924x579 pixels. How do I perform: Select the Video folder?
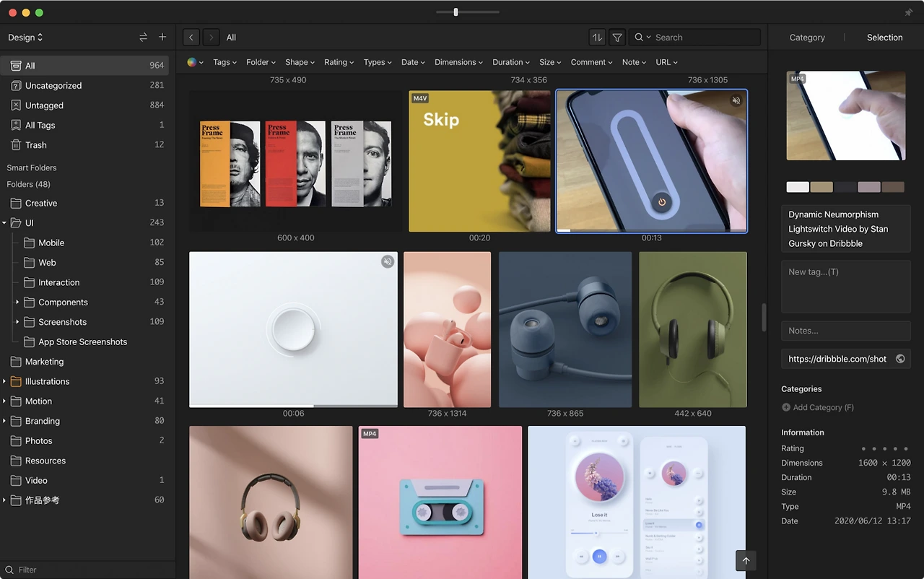[x=85, y=481]
